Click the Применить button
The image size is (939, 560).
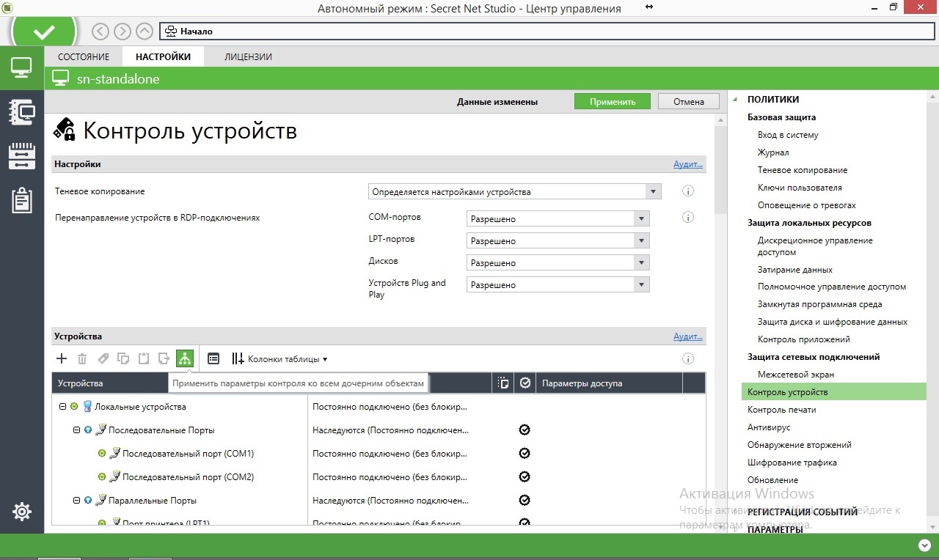pyautogui.click(x=613, y=102)
